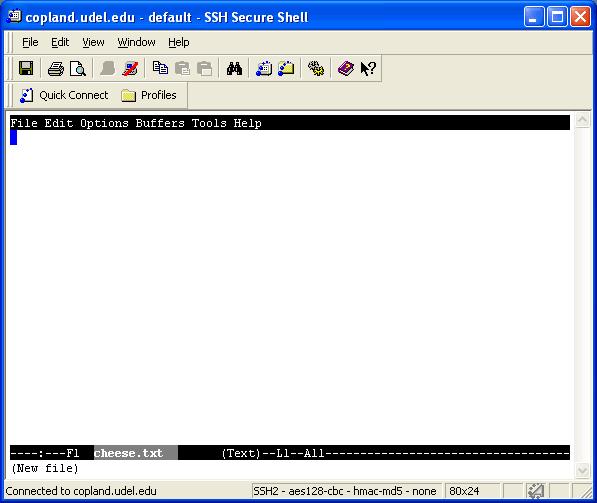Image resolution: width=597 pixels, height=503 pixels.
Task: Click the Disconnect icon with red slash
Action: [130, 69]
